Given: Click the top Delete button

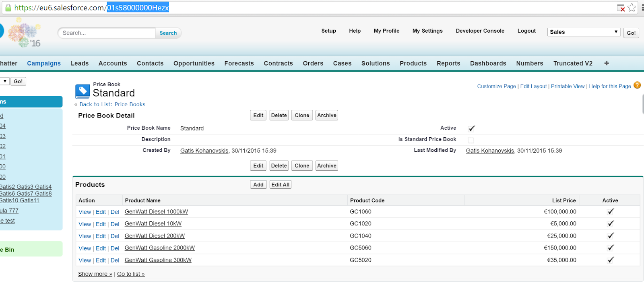Looking at the screenshot, I should (279, 115).
